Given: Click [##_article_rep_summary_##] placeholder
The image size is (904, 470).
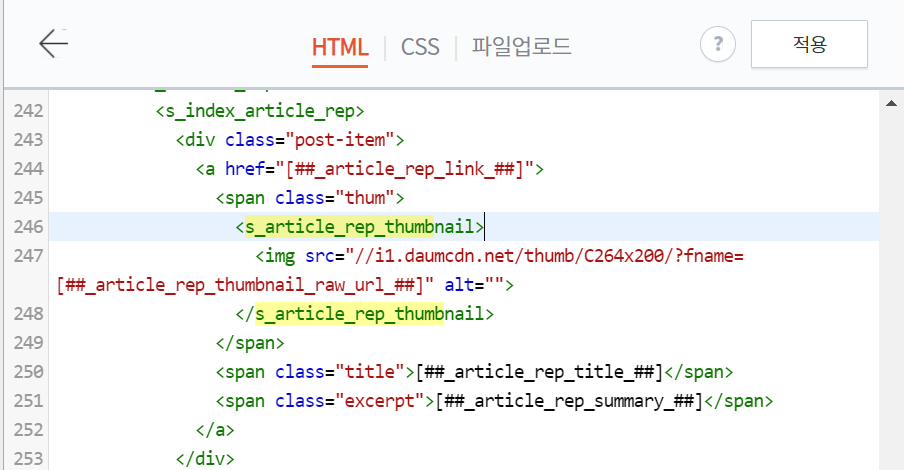Looking at the screenshot, I should pyautogui.click(x=570, y=401).
